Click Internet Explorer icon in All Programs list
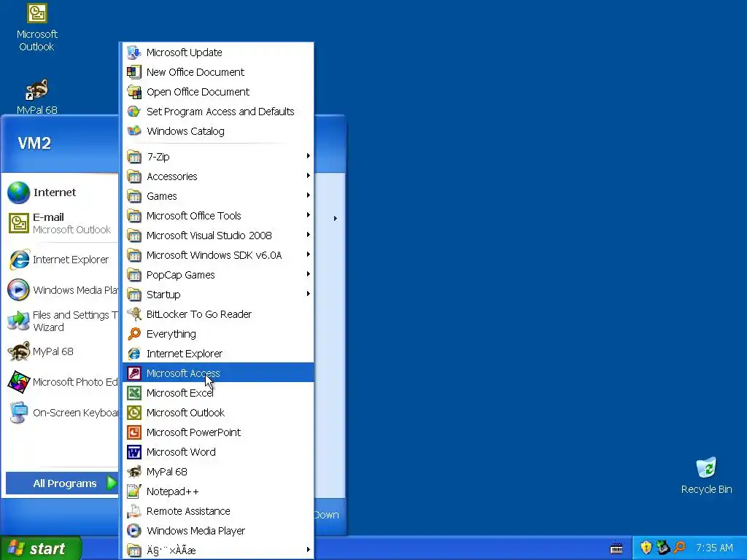This screenshot has height=560, width=747. pos(134,354)
